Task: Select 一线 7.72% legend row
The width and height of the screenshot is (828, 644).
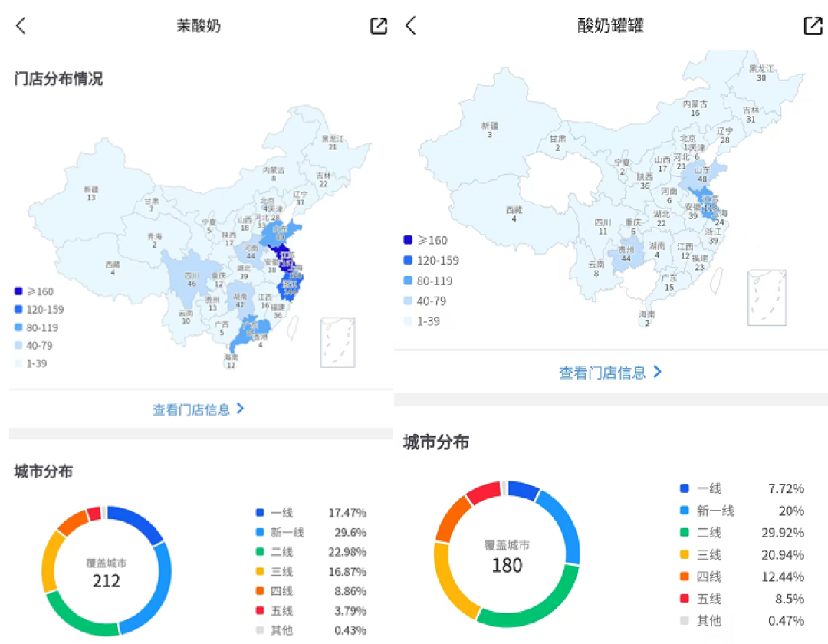Action: pos(742,488)
